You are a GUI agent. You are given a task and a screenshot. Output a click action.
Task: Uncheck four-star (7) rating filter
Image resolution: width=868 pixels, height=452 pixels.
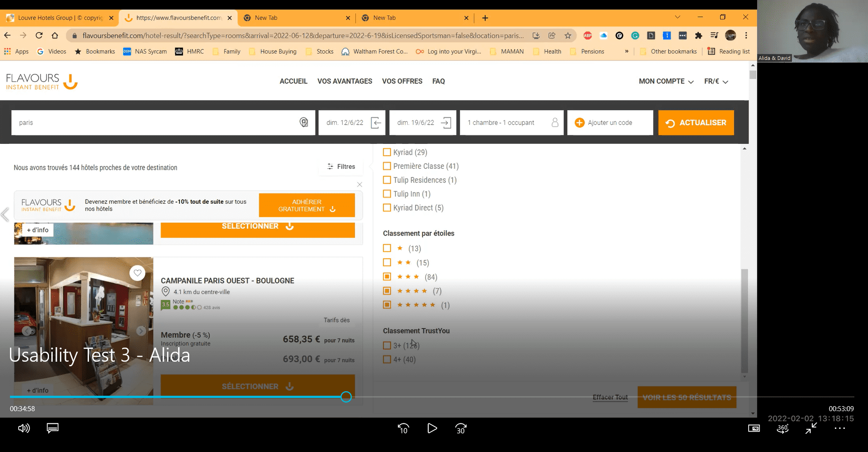coord(387,290)
